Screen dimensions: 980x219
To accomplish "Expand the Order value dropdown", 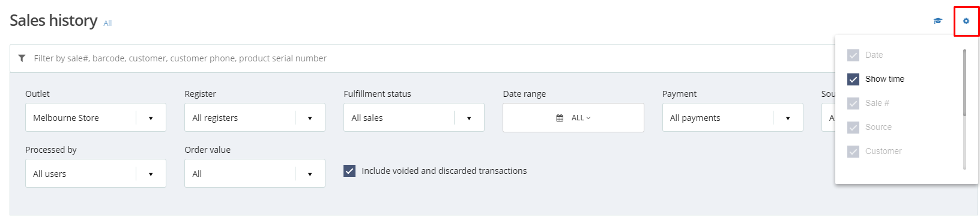I will tap(255, 173).
